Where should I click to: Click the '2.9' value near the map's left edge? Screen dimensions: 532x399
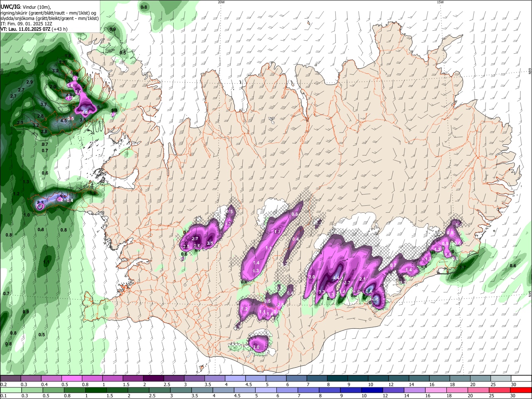click(29, 82)
